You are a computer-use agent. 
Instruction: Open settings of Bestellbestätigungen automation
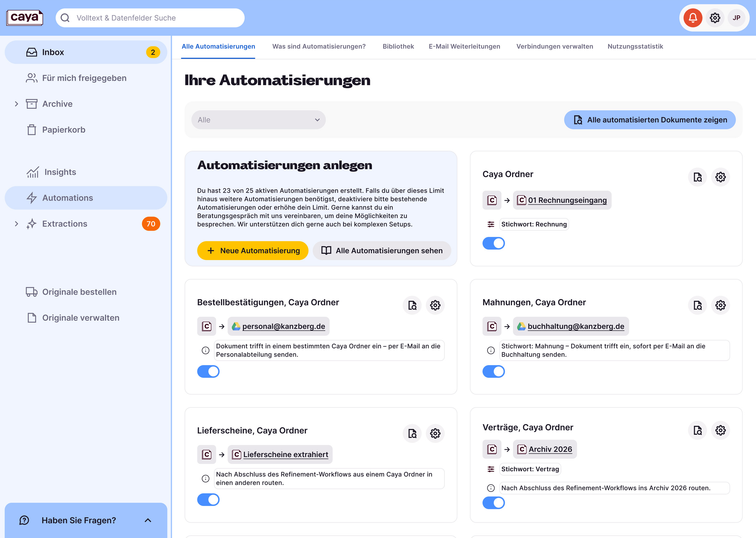[435, 306]
